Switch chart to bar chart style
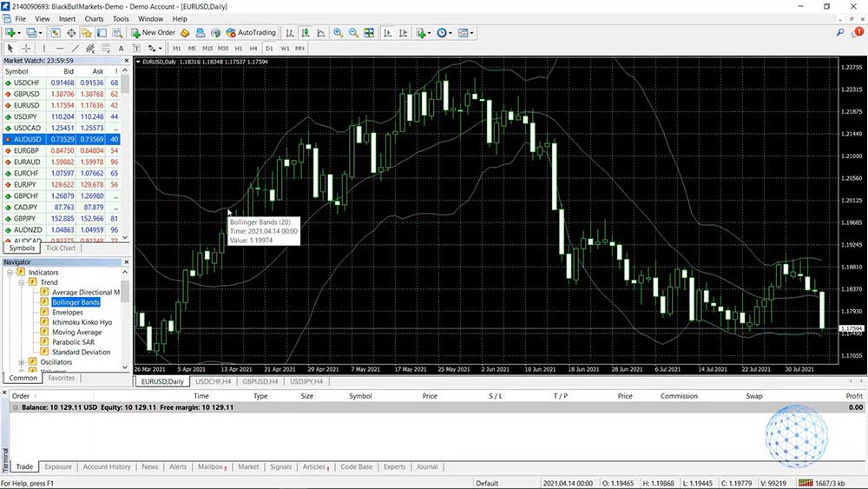This screenshot has width=868, height=489. [x=290, y=33]
